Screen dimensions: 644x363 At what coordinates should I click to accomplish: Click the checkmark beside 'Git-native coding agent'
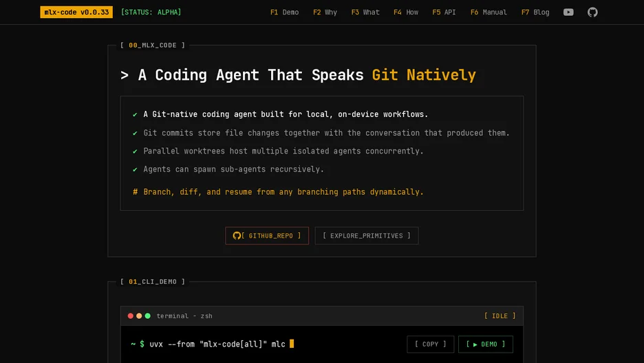135,115
